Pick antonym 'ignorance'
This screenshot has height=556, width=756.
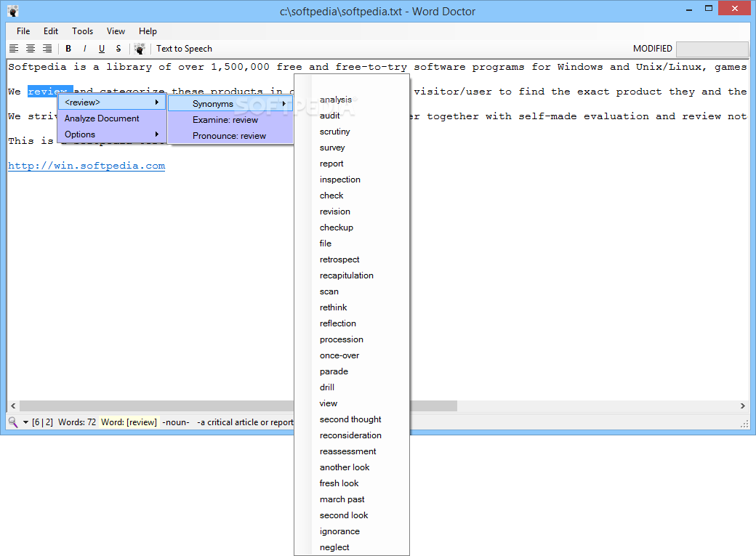coord(339,531)
